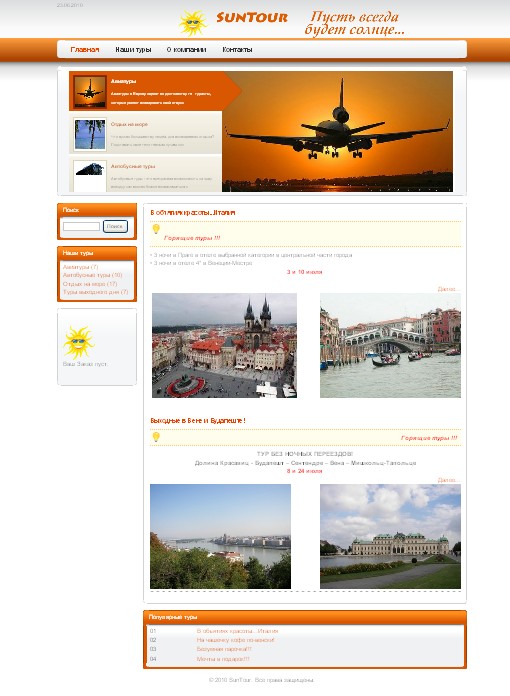
Task: Click the sun icon in cart box
Action: (79, 342)
